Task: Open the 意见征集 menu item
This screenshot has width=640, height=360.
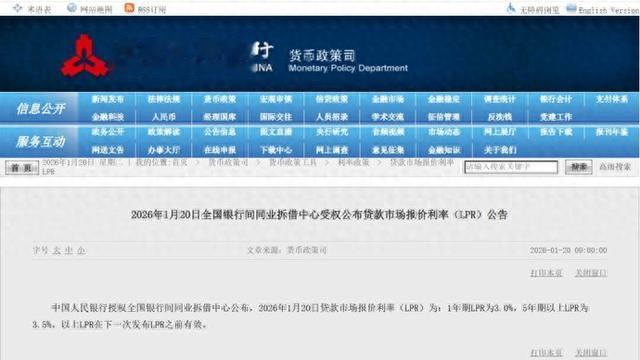Action: [x=388, y=150]
